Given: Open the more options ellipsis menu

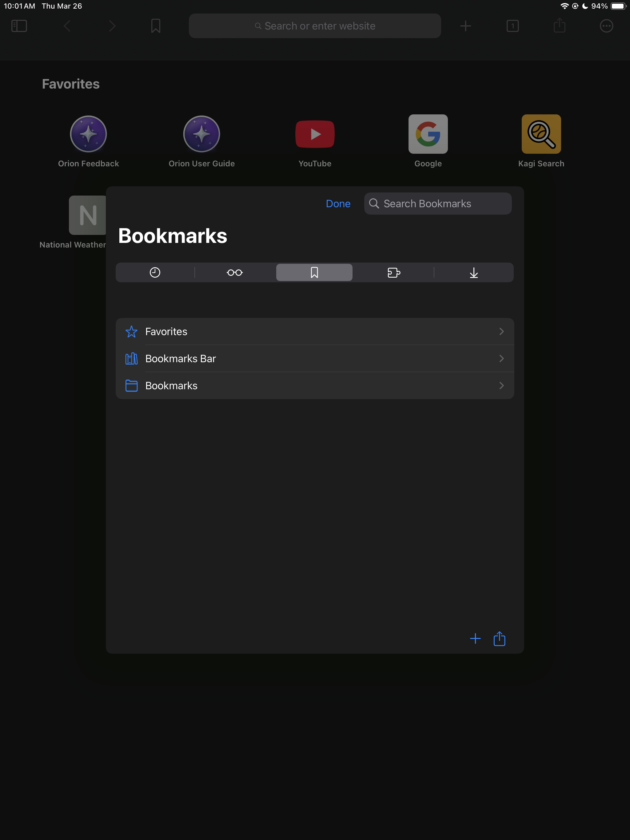Looking at the screenshot, I should coord(606,26).
